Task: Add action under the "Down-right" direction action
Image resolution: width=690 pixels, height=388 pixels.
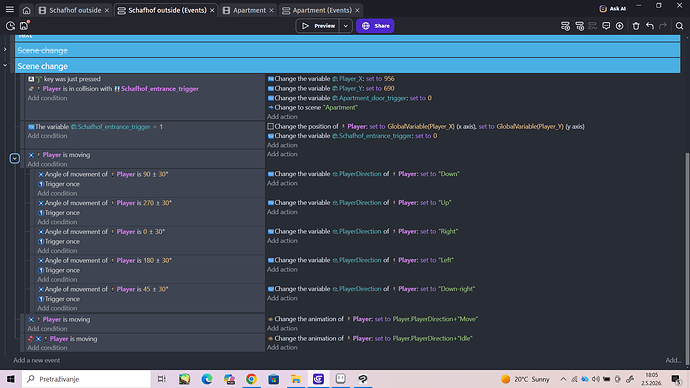Action: pyautogui.click(x=282, y=298)
